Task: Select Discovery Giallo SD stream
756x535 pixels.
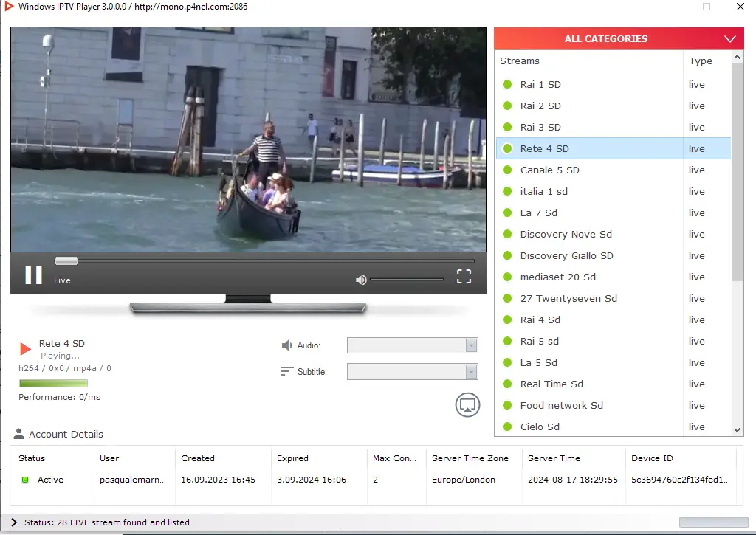Action: (x=614, y=255)
